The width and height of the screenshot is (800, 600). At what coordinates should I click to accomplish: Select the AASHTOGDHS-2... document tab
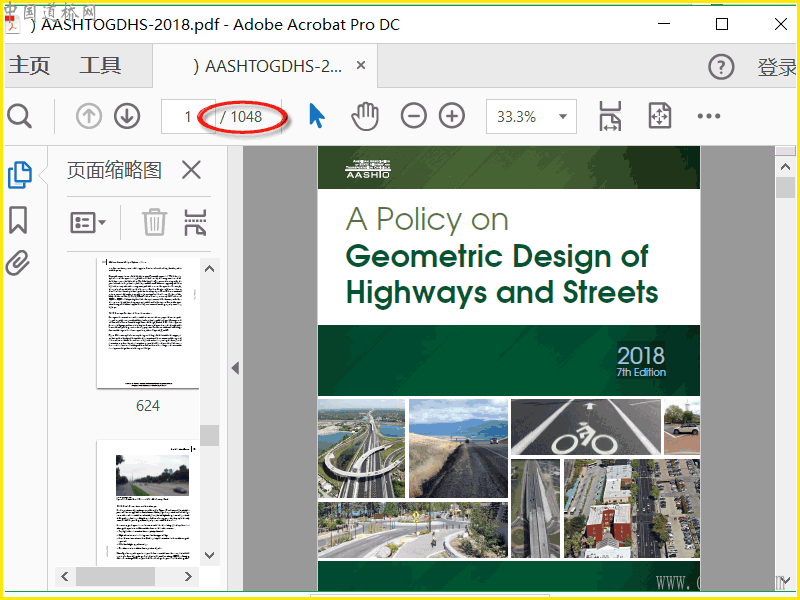coord(267,66)
